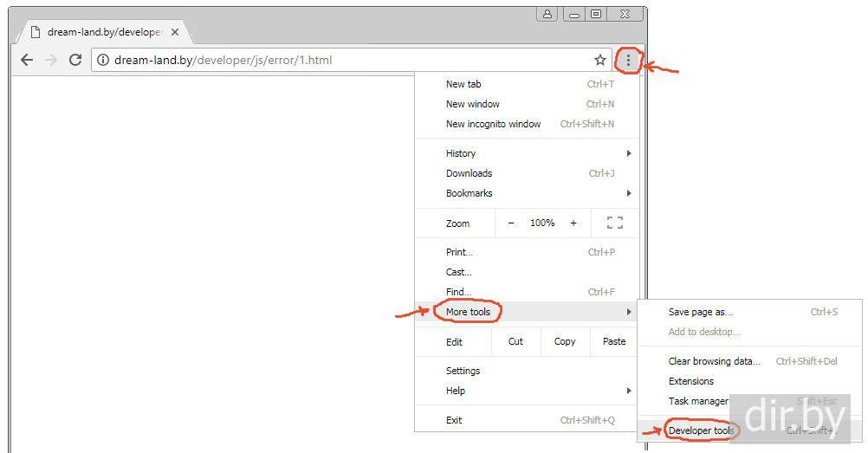Choose Find... from the menu

[527, 292]
